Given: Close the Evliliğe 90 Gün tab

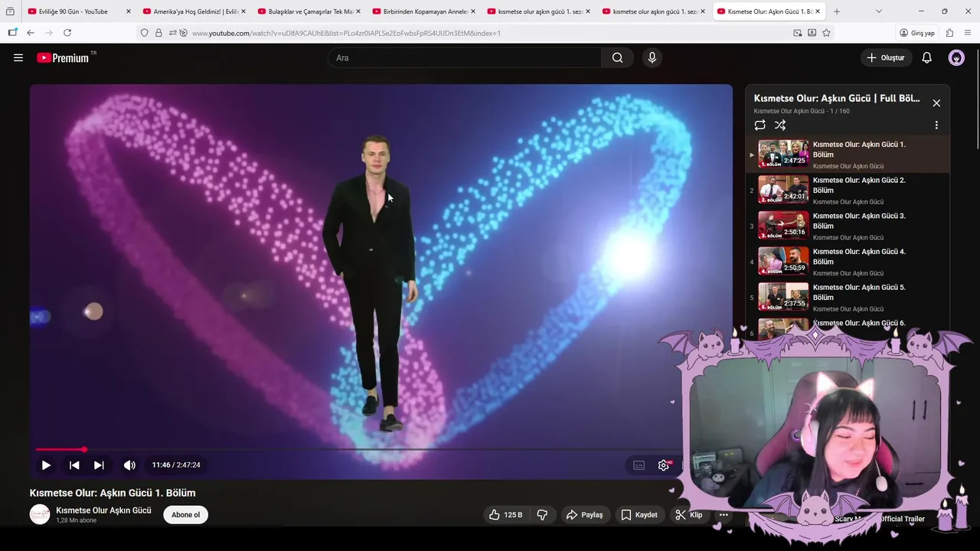Looking at the screenshot, I should click(x=128, y=11).
